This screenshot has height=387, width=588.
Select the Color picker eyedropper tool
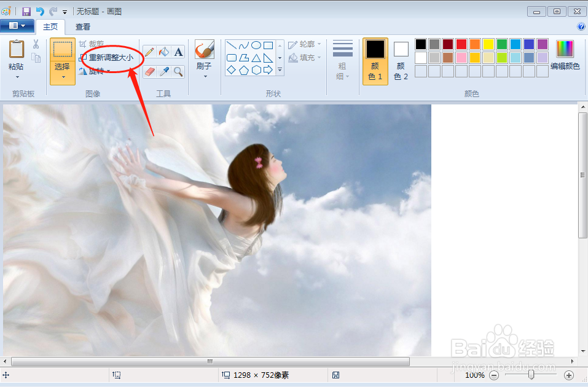(164, 71)
